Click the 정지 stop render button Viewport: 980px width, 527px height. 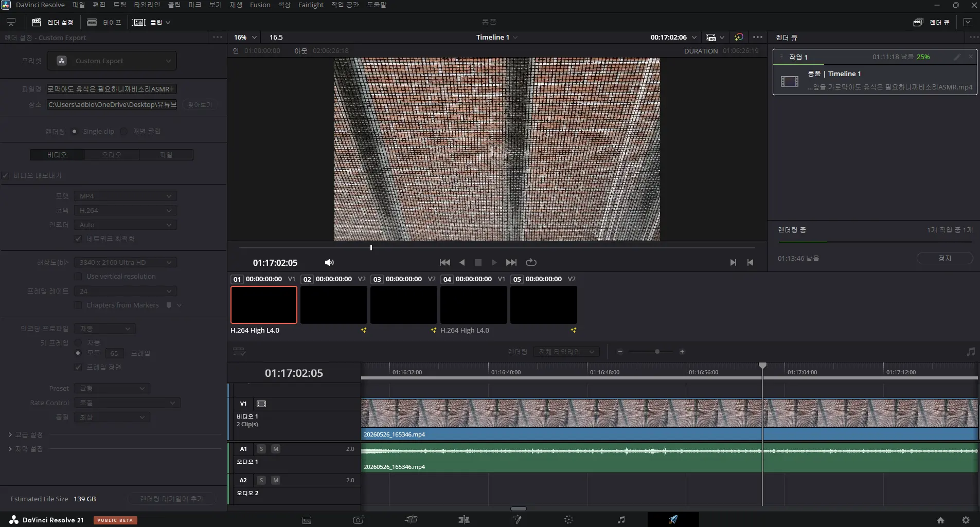pyautogui.click(x=945, y=258)
